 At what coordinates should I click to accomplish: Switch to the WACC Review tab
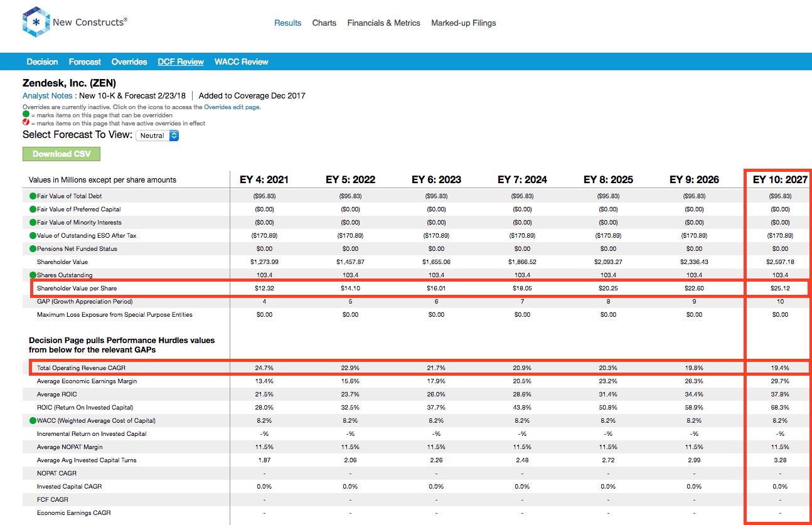tap(242, 61)
